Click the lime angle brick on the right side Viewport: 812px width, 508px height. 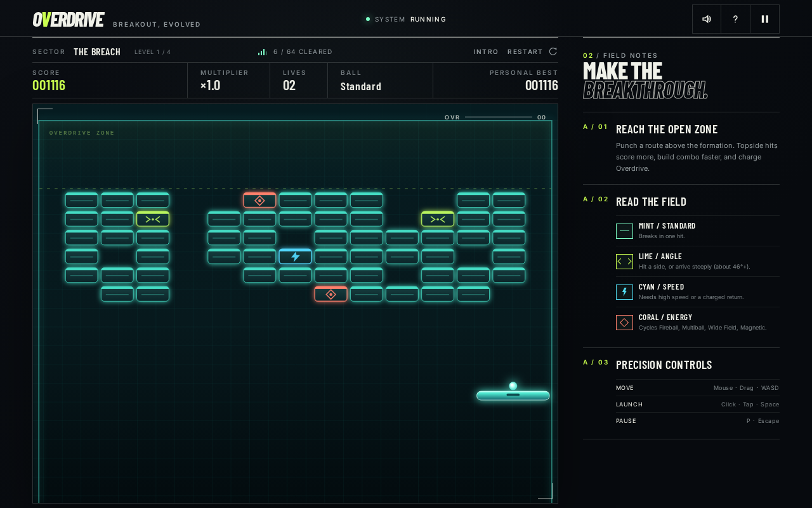(x=438, y=219)
